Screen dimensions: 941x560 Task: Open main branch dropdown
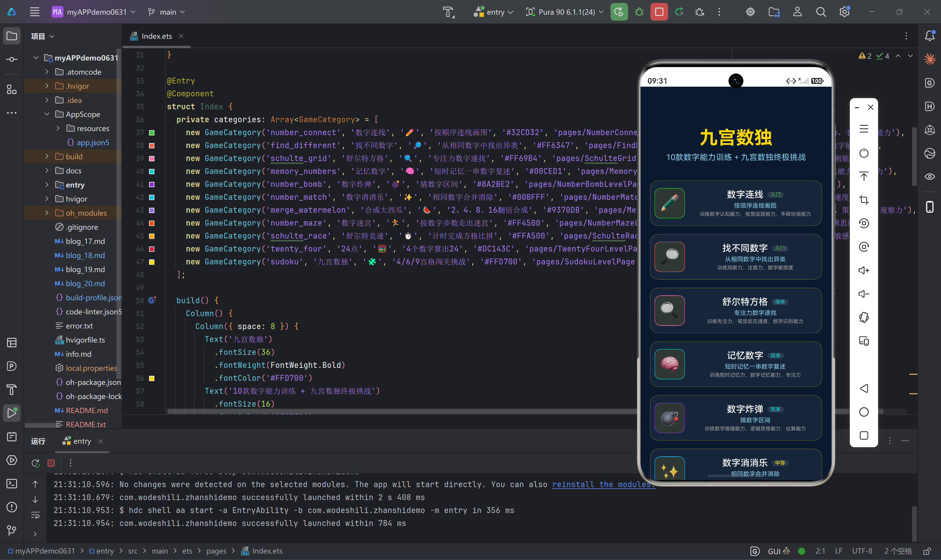pyautogui.click(x=166, y=12)
